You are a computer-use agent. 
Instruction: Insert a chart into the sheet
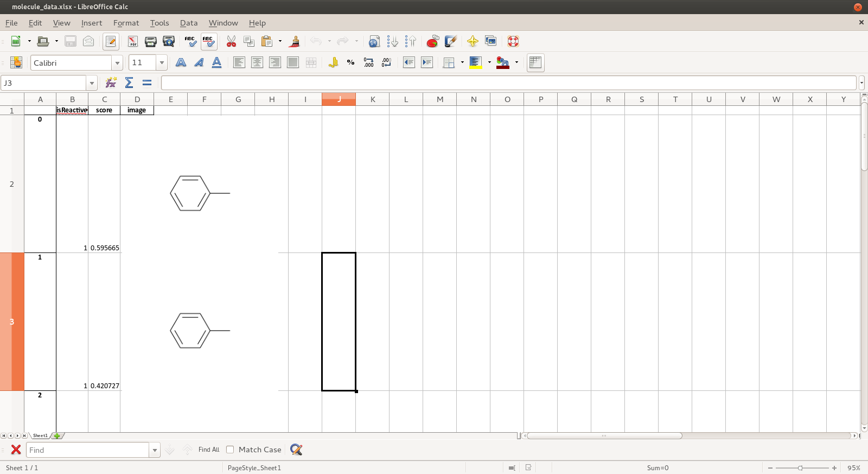(432, 41)
